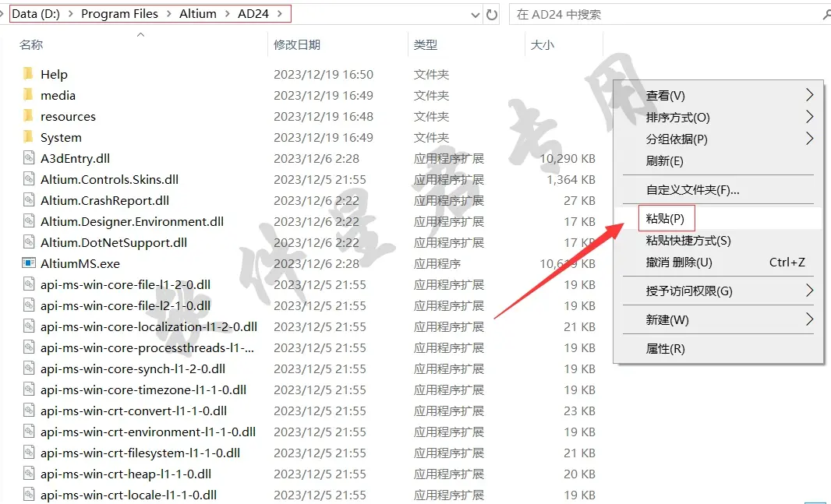This screenshot has width=831, height=504.
Task: Open 属性(R) from the context menu
Action: point(718,348)
